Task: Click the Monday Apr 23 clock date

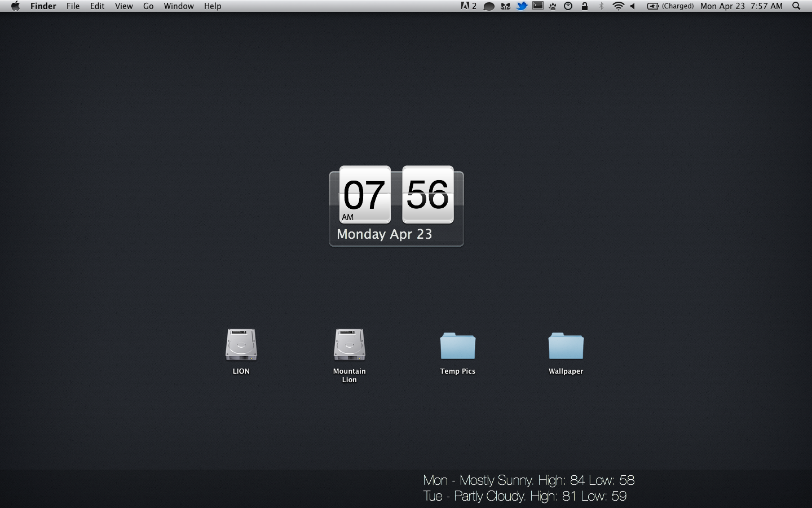Action: (385, 234)
